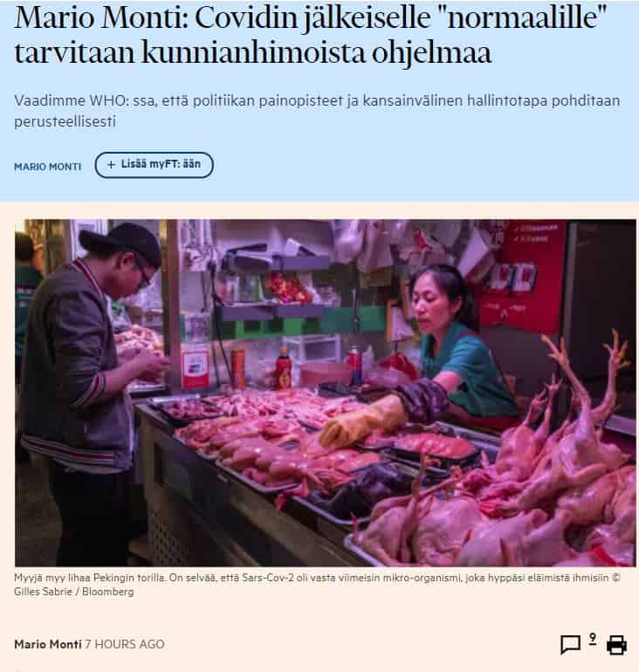
Task: Click the word "normaalille" in headline
Action: (x=527, y=18)
